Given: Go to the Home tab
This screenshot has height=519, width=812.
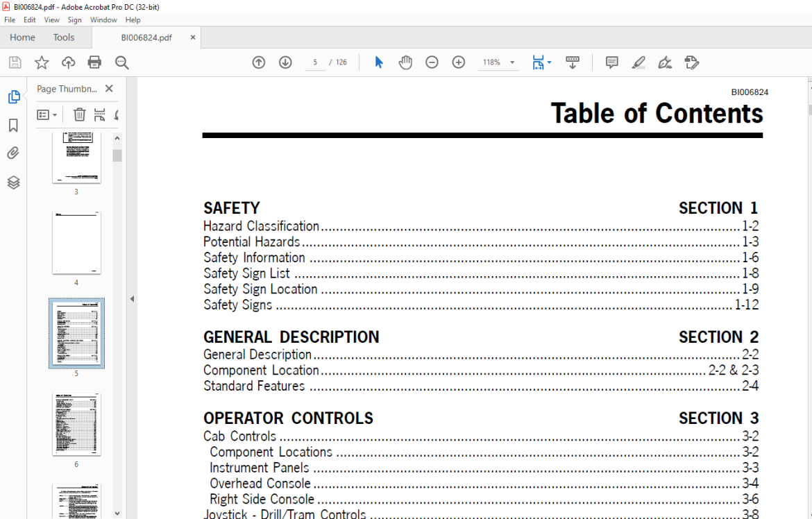Looking at the screenshot, I should click(22, 37).
